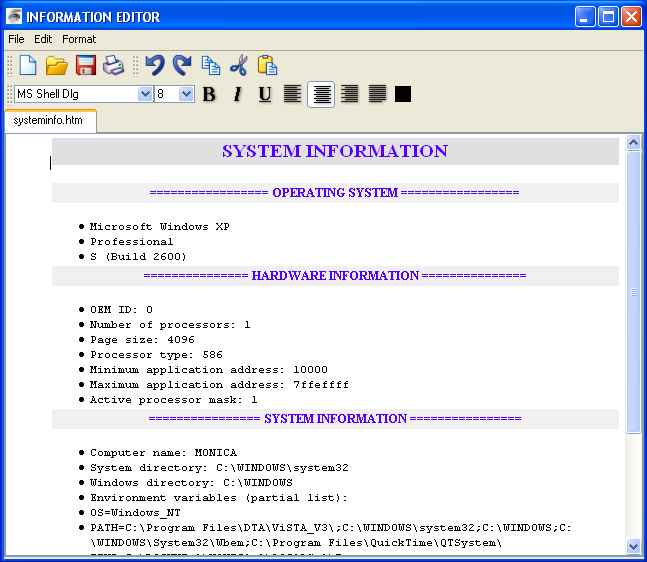
Task: Click the Active processor mask line
Action: [x=174, y=400]
